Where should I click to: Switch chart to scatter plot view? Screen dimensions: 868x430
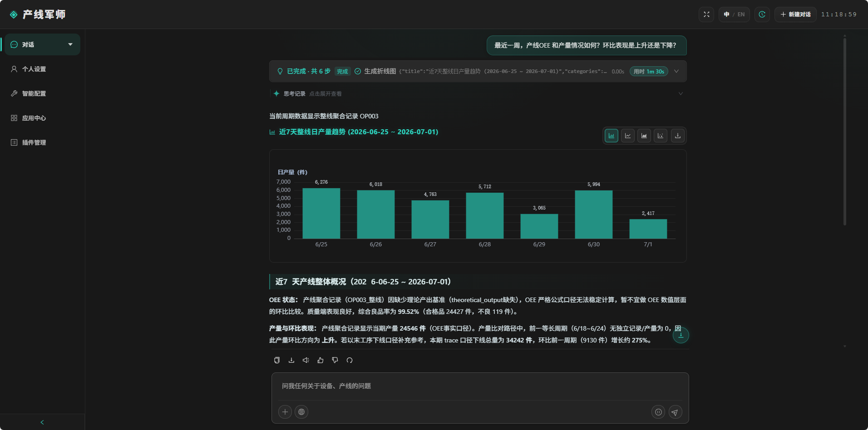[x=661, y=136]
